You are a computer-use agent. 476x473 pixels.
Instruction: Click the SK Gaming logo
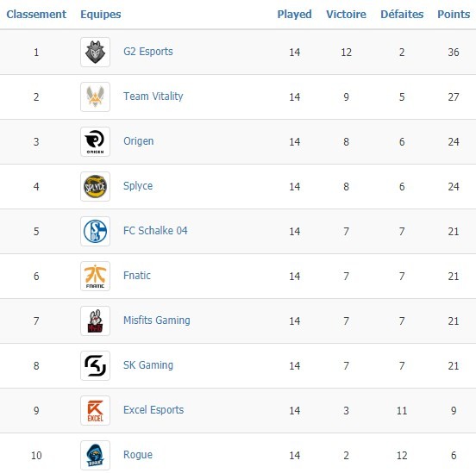coord(96,365)
